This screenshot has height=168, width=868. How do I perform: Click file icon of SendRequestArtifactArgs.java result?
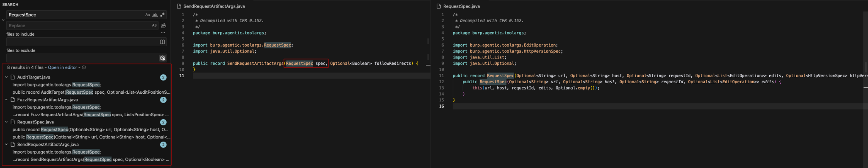[13, 145]
